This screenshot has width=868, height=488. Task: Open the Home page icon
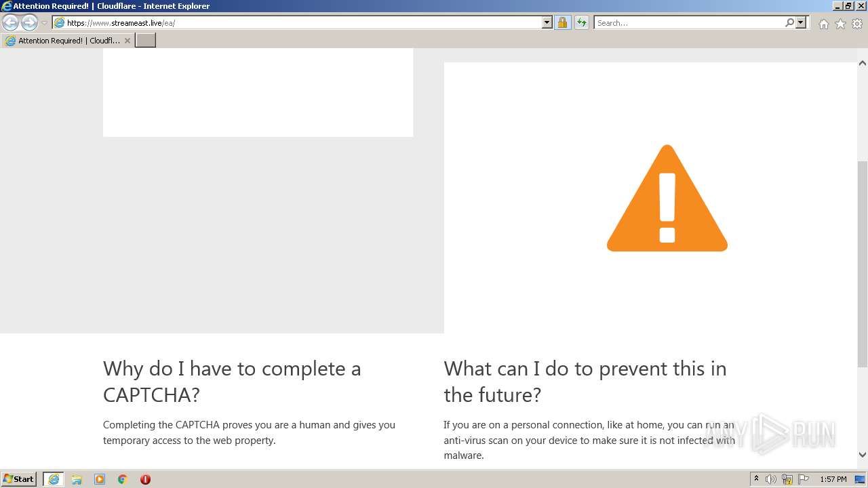click(x=823, y=24)
